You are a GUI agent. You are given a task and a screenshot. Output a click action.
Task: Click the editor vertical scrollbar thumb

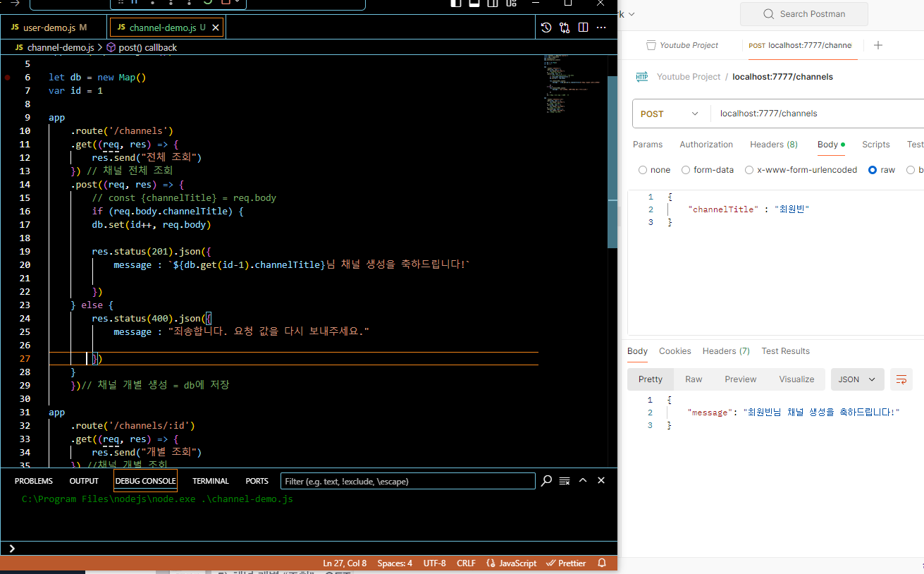[612, 161]
